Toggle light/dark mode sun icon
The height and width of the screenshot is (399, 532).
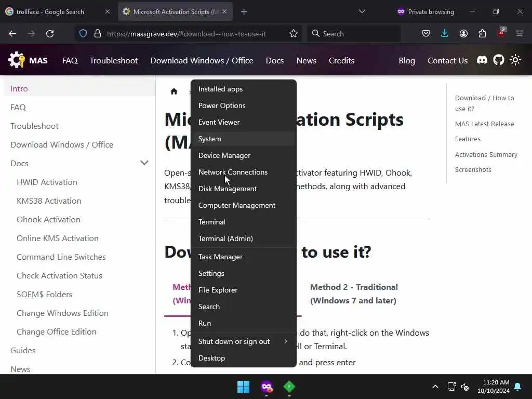point(515,60)
